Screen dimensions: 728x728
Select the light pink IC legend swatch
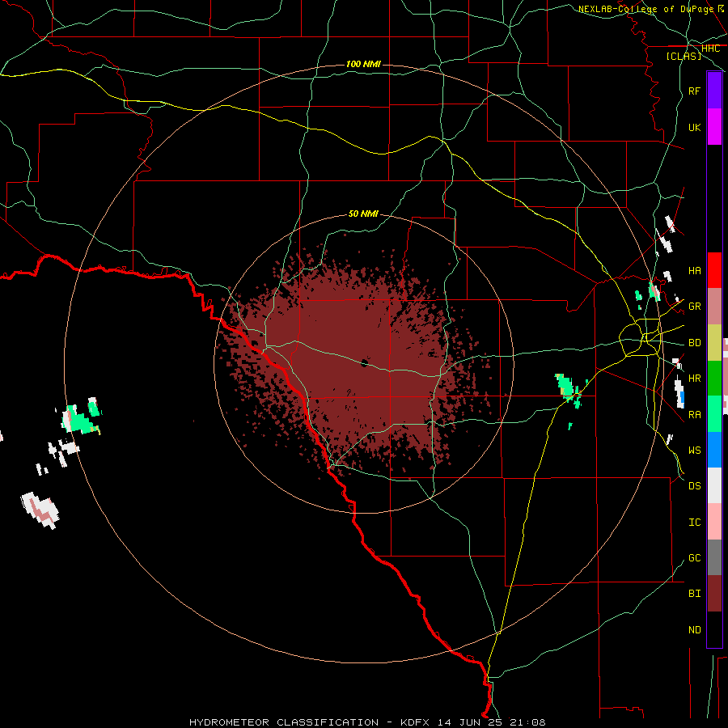click(714, 522)
